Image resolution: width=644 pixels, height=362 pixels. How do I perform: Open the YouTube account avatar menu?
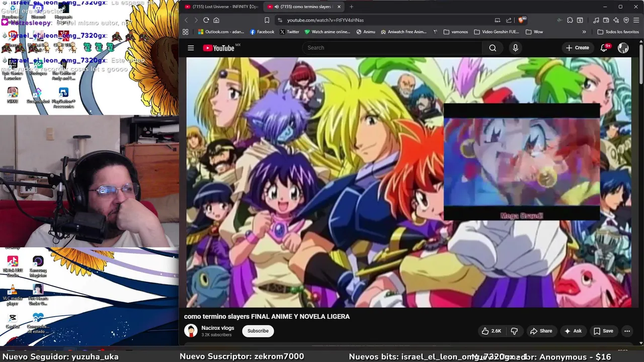(623, 48)
